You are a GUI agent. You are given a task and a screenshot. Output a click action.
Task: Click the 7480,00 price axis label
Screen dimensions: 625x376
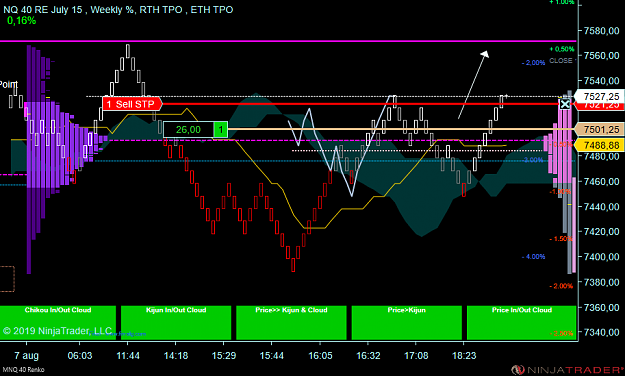(601, 156)
